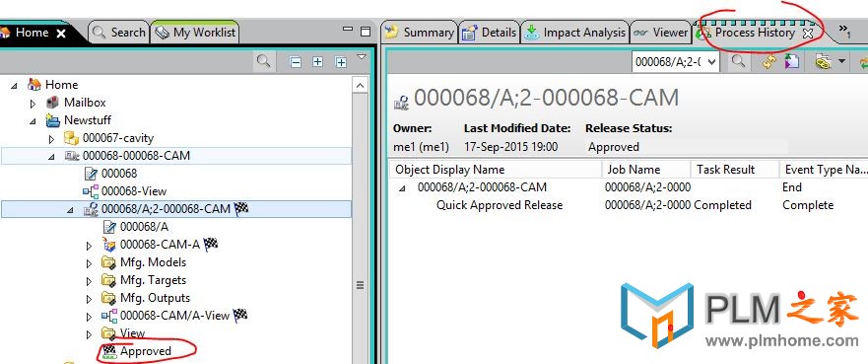
Task: Open the Search tab
Action: click(119, 33)
